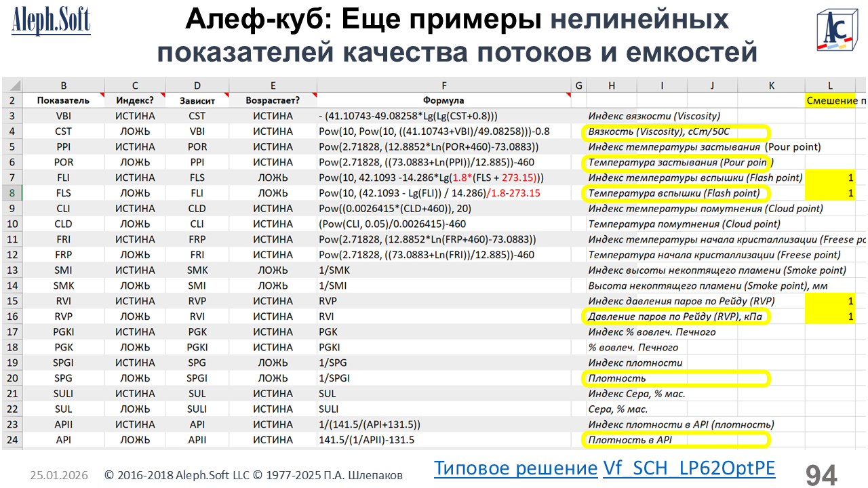868x488 pixels.
Task: Select column B header
Action: [x=63, y=85]
